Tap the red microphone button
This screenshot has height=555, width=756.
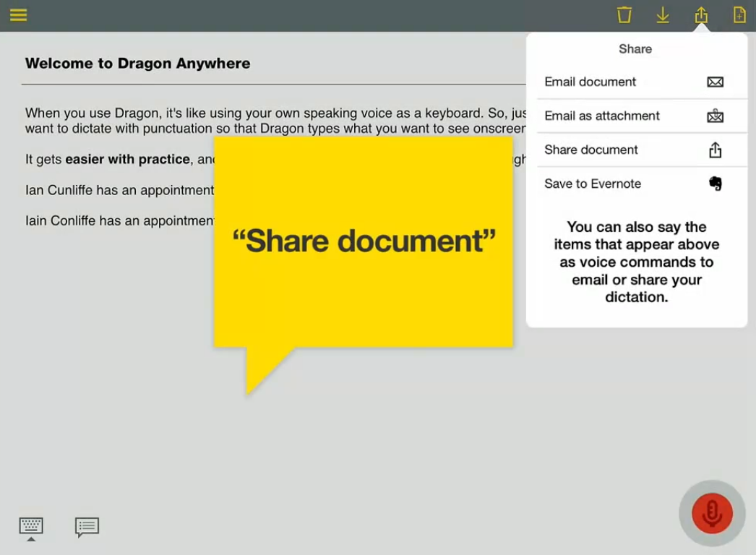712,513
